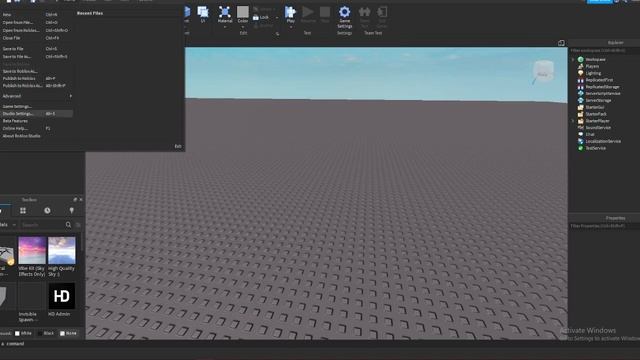This screenshot has height=360, width=640.
Task: Open Game Settings gear icon in ribbon
Action: [344, 12]
